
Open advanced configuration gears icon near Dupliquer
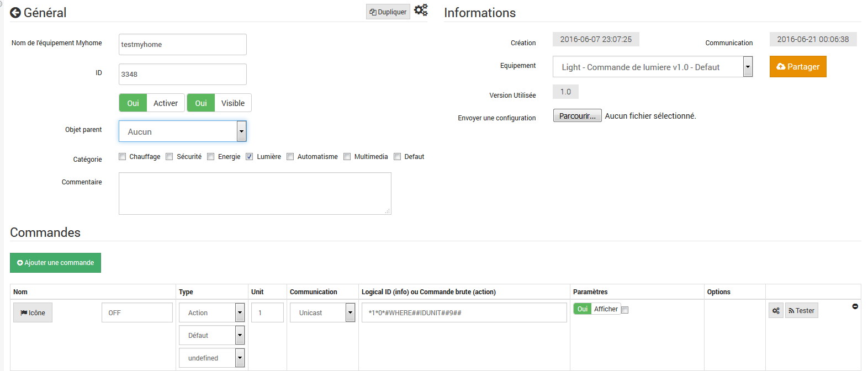[x=421, y=10]
